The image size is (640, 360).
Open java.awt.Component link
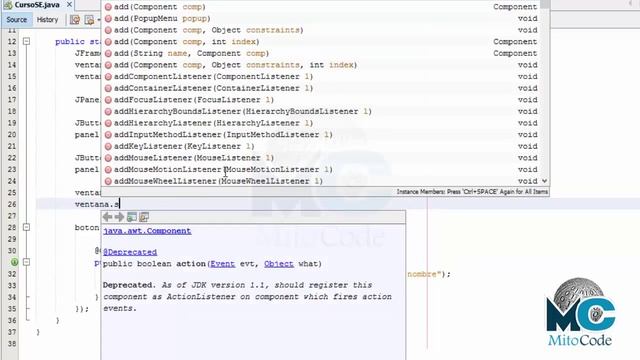point(147,231)
